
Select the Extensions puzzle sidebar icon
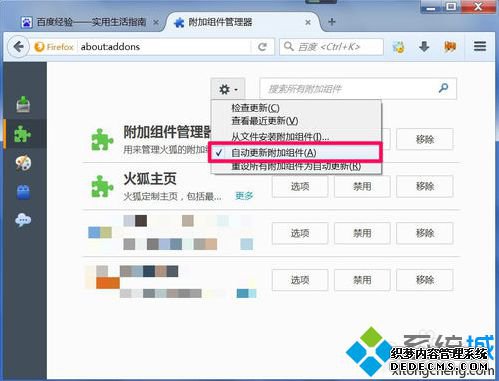[23, 134]
